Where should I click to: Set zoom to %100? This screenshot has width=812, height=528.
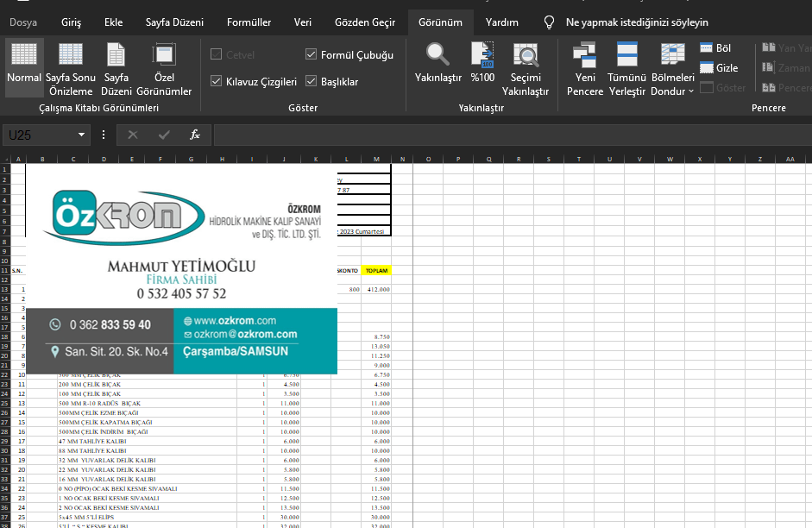pyautogui.click(x=482, y=63)
